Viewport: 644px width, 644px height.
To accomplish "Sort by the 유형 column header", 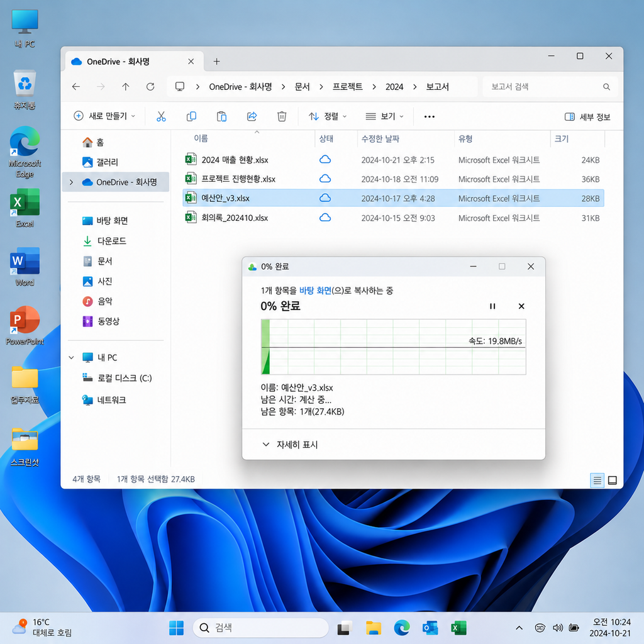I will tap(465, 139).
